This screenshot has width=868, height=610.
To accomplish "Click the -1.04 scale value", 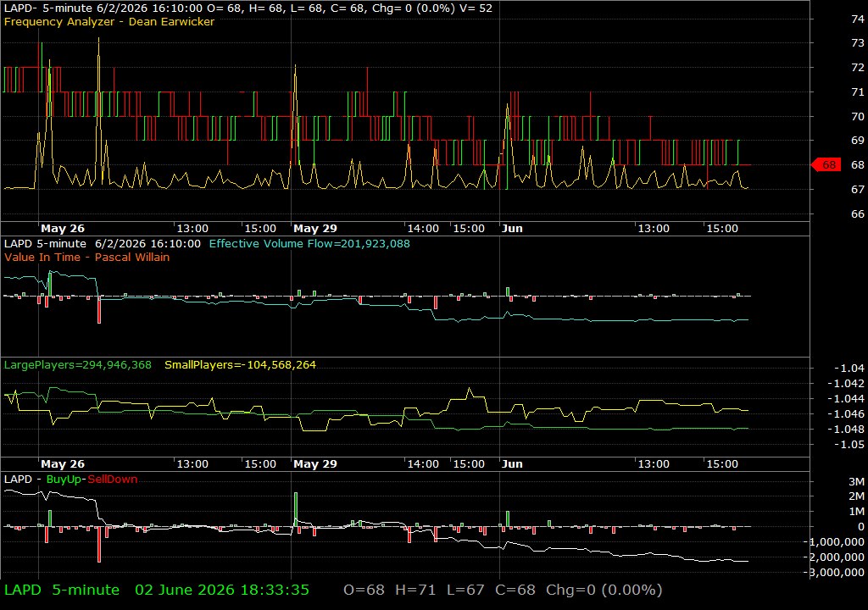I will click(x=849, y=368).
